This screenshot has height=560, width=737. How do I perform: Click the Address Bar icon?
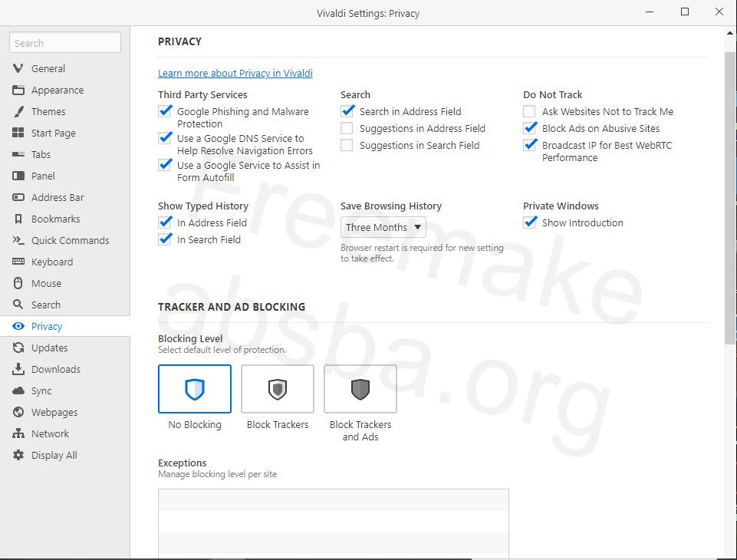click(18, 197)
